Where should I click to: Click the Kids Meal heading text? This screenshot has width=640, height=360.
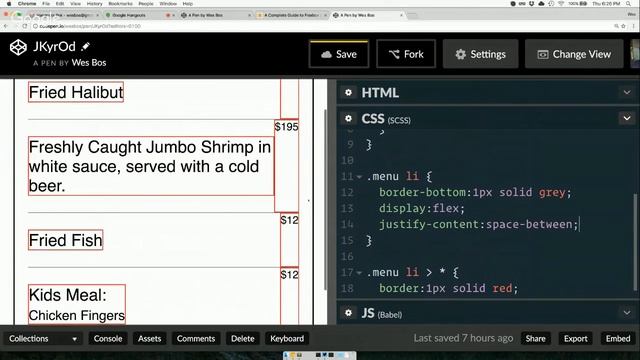68,295
